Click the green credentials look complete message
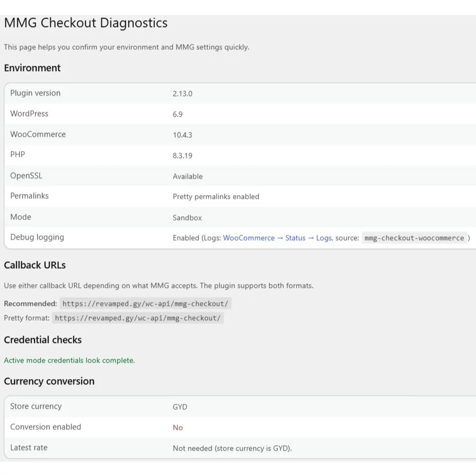Screen dimensions: 476x476 coord(69,360)
